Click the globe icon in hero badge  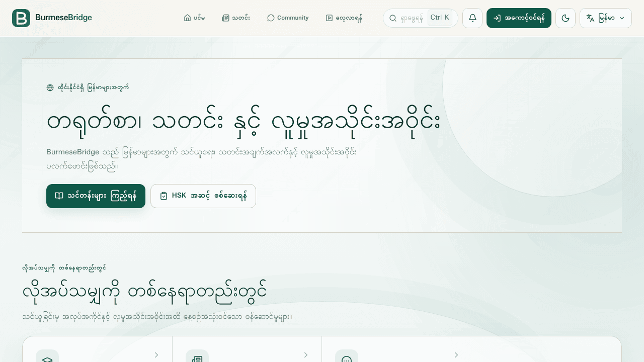[50, 87]
